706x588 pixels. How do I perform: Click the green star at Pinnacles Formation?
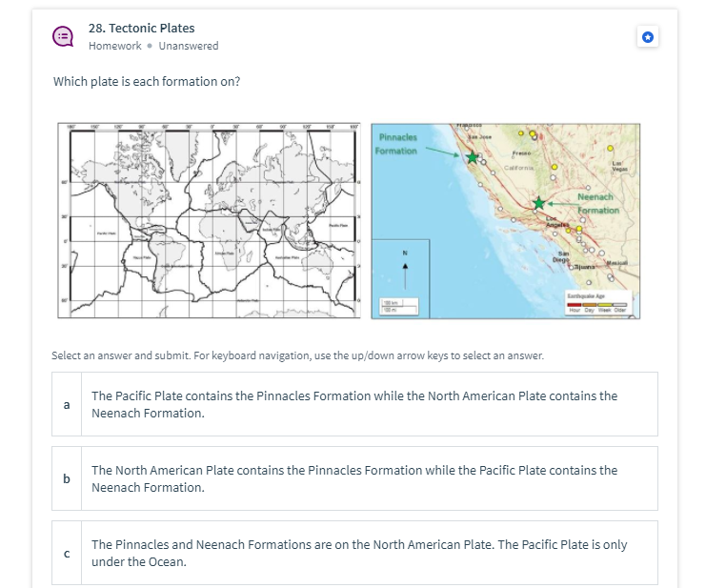[x=472, y=157]
